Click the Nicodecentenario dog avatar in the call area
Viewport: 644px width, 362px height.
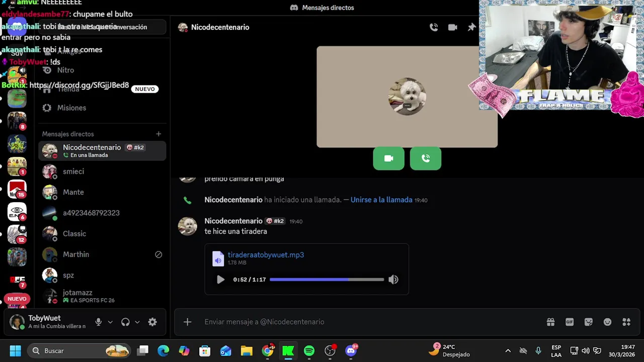pyautogui.click(x=407, y=97)
